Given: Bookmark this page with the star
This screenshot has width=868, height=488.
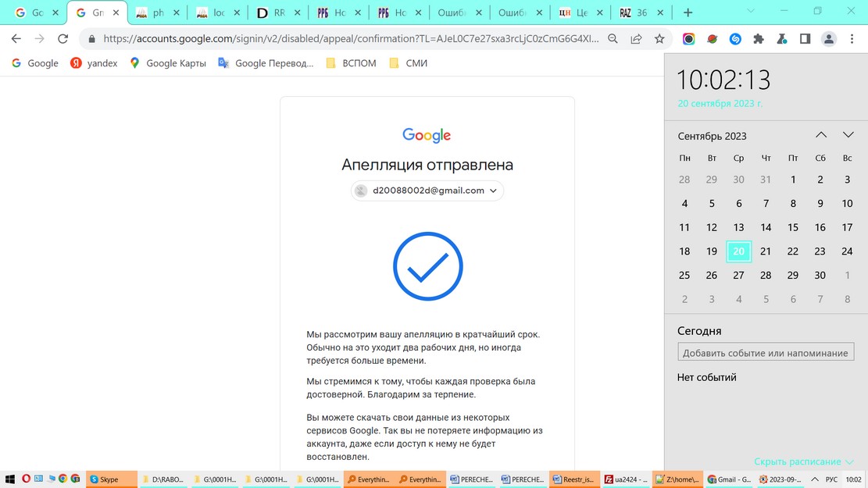Looking at the screenshot, I should click(659, 39).
